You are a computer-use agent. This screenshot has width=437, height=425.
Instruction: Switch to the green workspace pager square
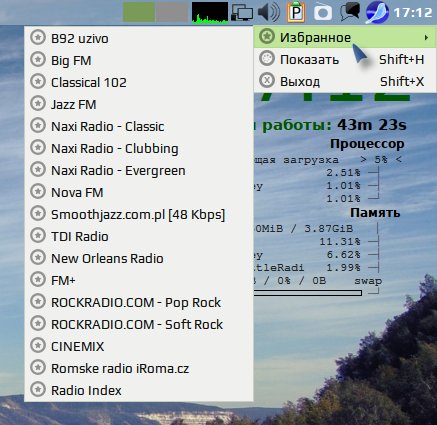pyautogui.click(x=139, y=13)
